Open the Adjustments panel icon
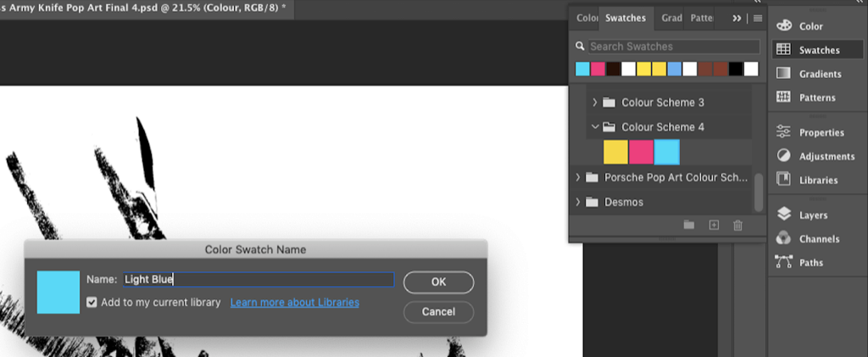Image resolution: width=868 pixels, height=357 pixels. coord(783,156)
